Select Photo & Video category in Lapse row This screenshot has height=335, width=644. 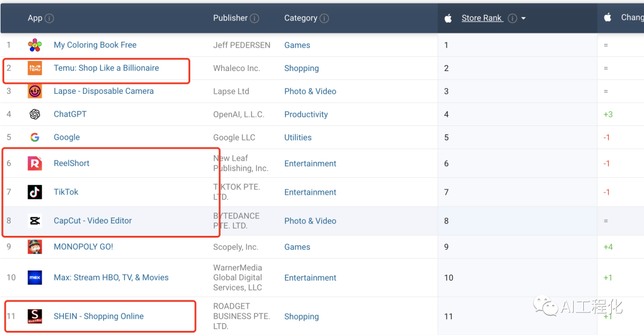tap(311, 91)
